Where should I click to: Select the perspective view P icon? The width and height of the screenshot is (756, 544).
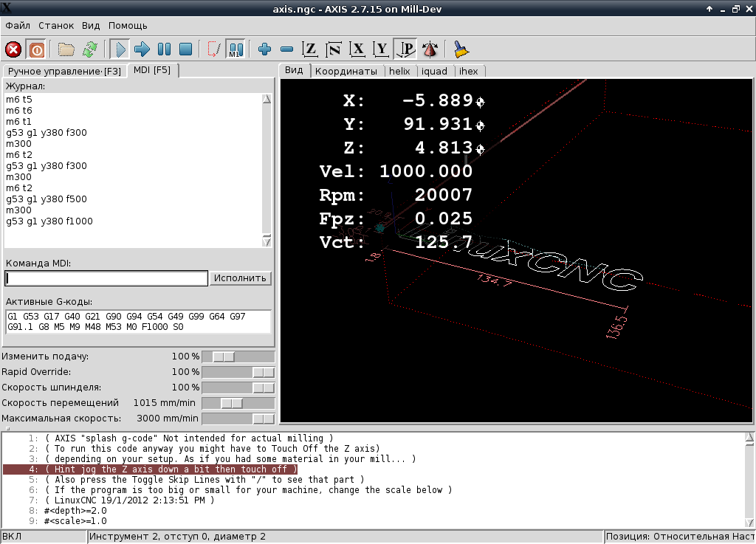(x=405, y=49)
